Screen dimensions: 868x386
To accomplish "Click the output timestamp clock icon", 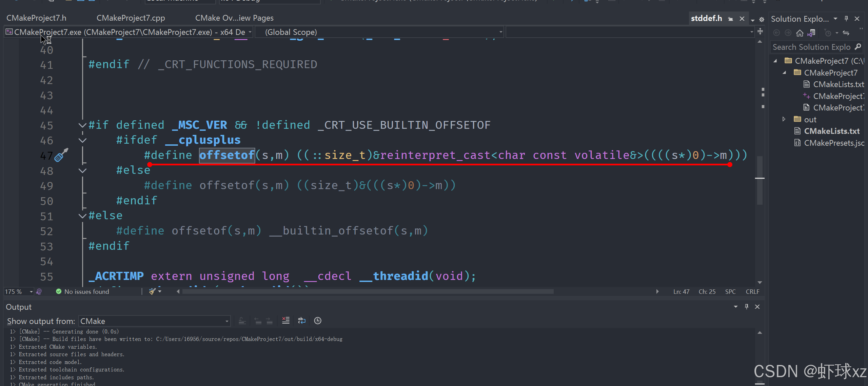I will click(317, 321).
